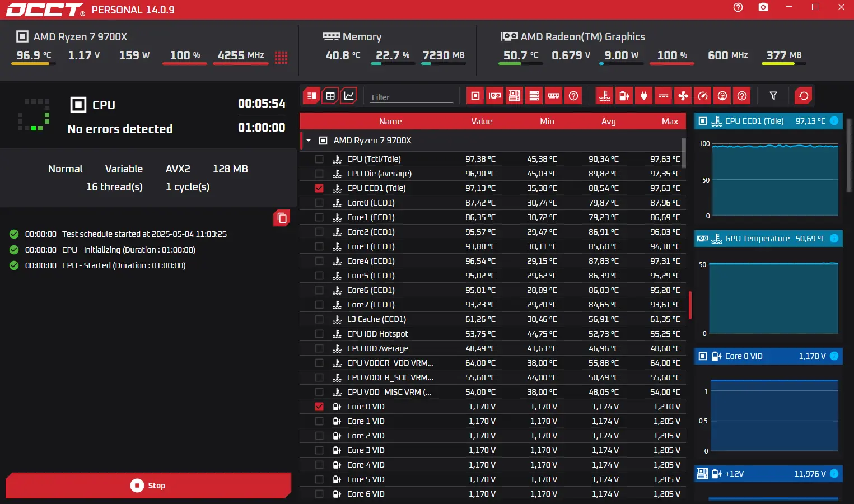This screenshot has width=854, height=504.
Task: Open the funnel filter options
Action: click(x=773, y=96)
